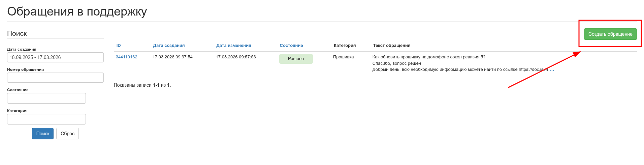This screenshot has height=165, width=644.
Task: Click the ticket's firmware update question text
Action: point(428,57)
